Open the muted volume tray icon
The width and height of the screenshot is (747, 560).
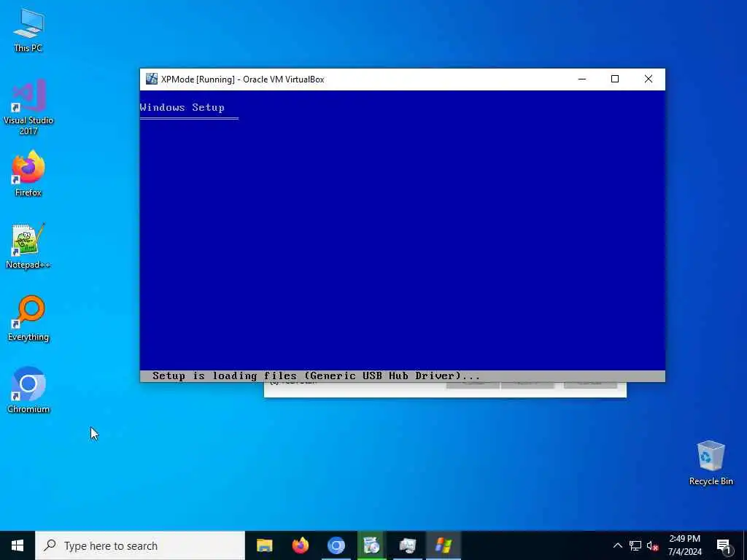point(652,545)
